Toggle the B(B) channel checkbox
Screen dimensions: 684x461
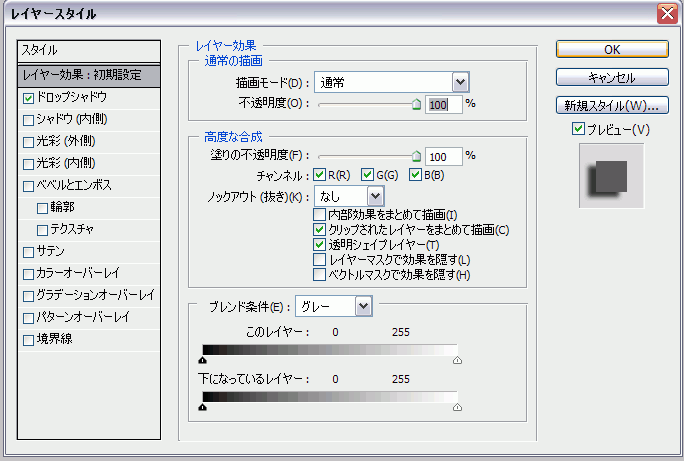[415, 175]
